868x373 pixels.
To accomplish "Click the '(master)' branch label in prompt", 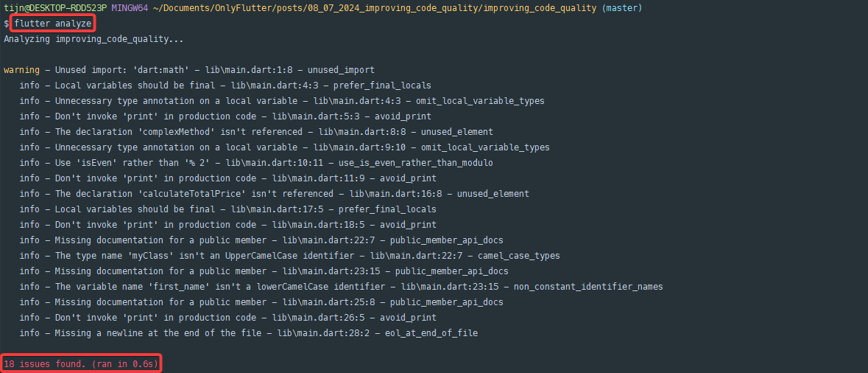I will (621, 8).
